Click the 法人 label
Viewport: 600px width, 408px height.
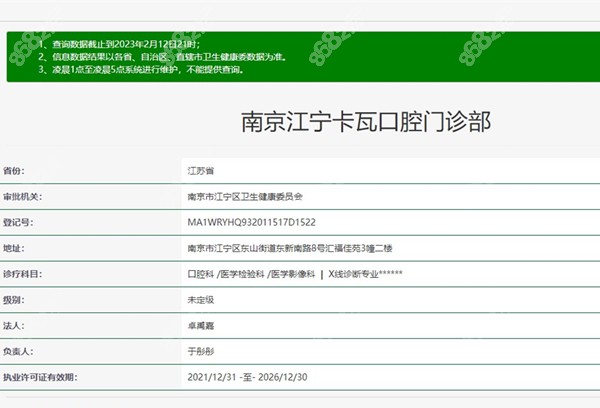point(14,326)
